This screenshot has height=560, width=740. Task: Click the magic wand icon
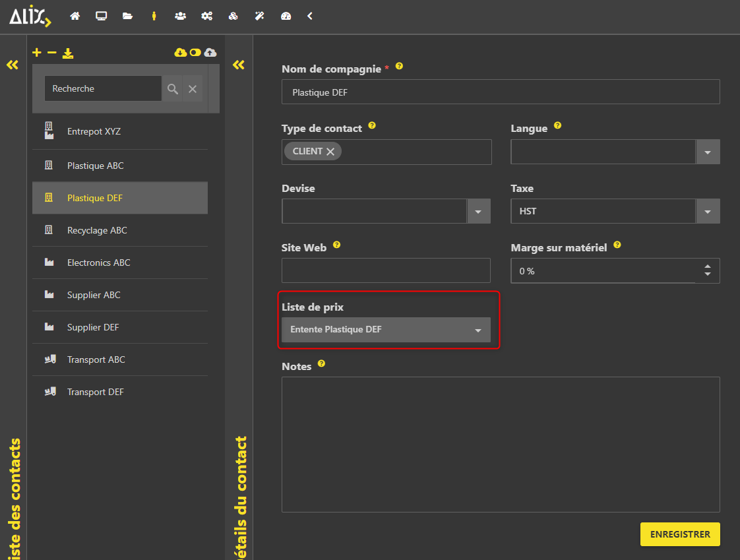pyautogui.click(x=259, y=16)
